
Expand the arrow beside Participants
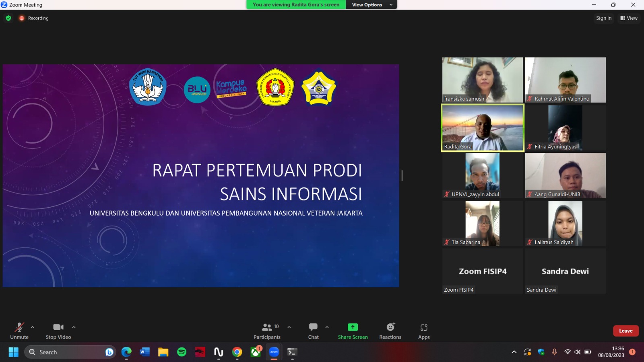(x=289, y=327)
